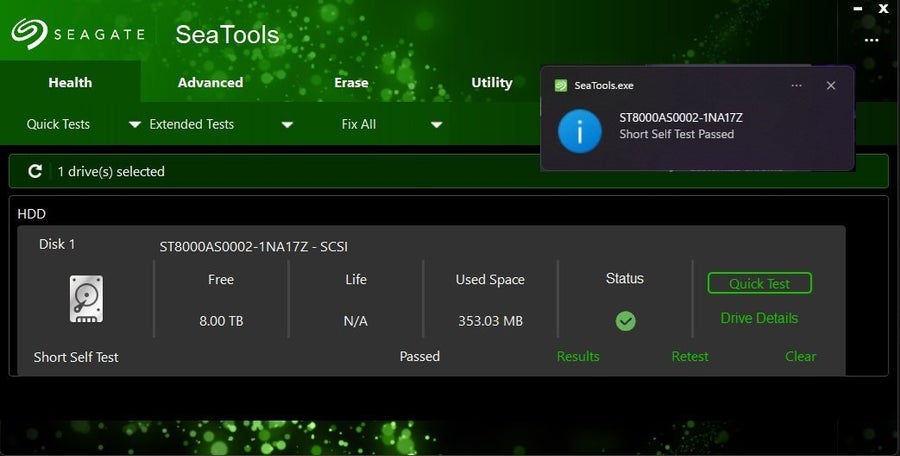
Task: Click the Seagate logo icon
Action: click(29, 33)
